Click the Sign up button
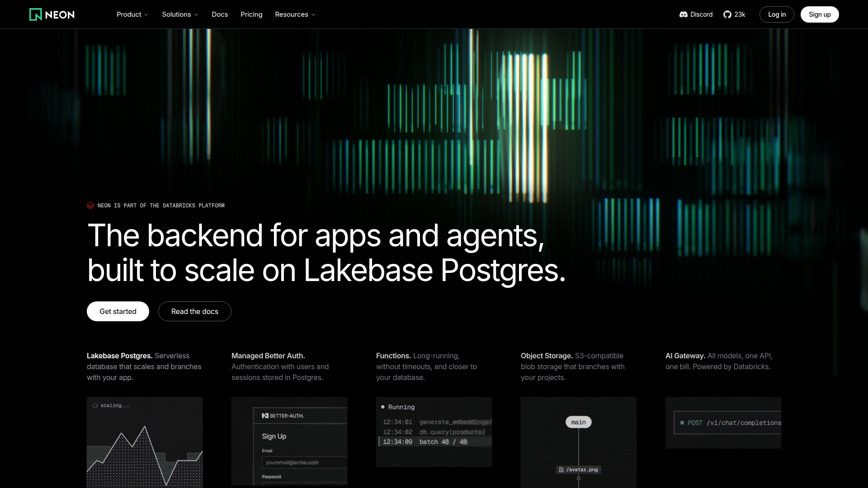868x488 pixels. click(x=820, y=14)
